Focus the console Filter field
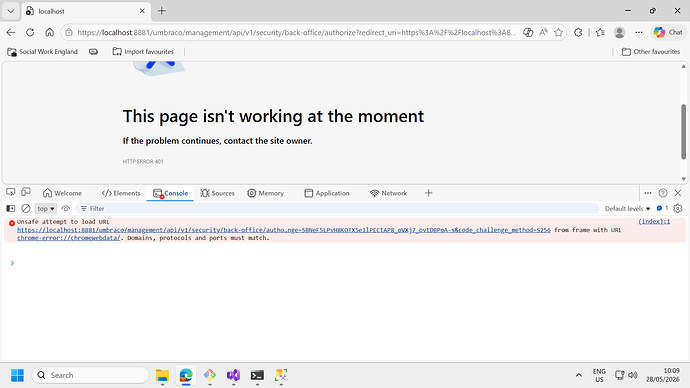The height and width of the screenshot is (388, 690). (x=337, y=209)
